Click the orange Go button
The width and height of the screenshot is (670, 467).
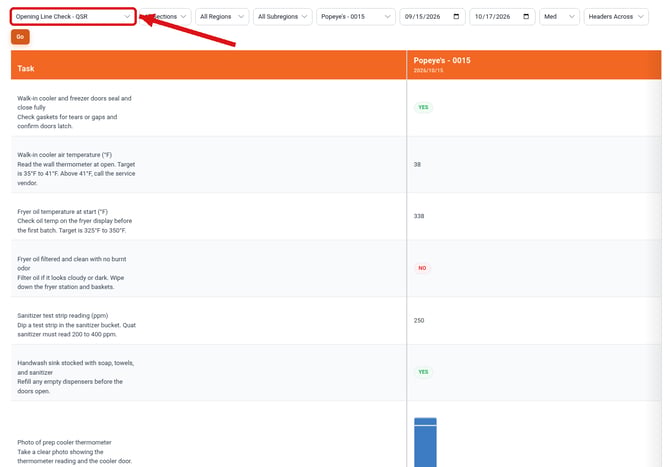(20, 37)
